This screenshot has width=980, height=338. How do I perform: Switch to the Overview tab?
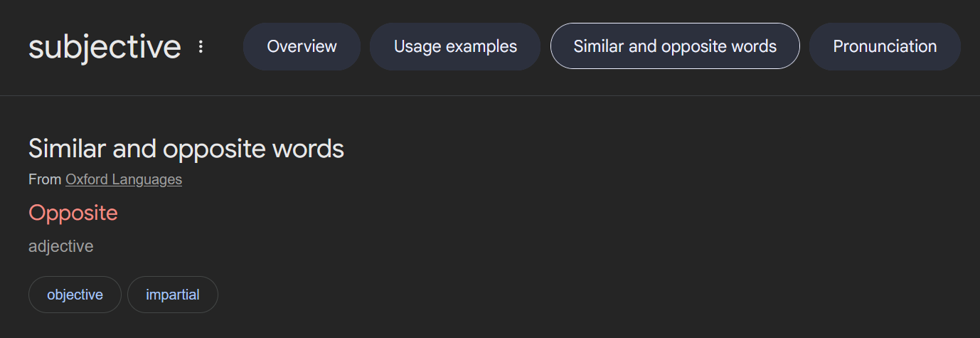point(302,47)
